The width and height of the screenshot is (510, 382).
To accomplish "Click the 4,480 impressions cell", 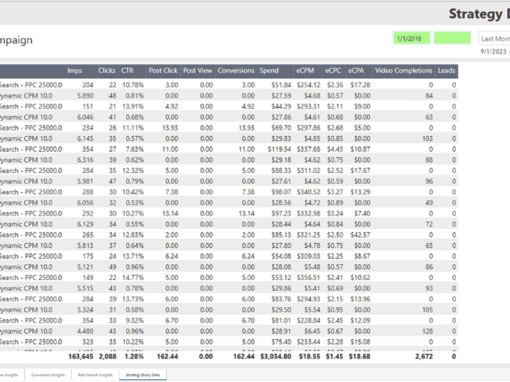I will (x=85, y=331).
